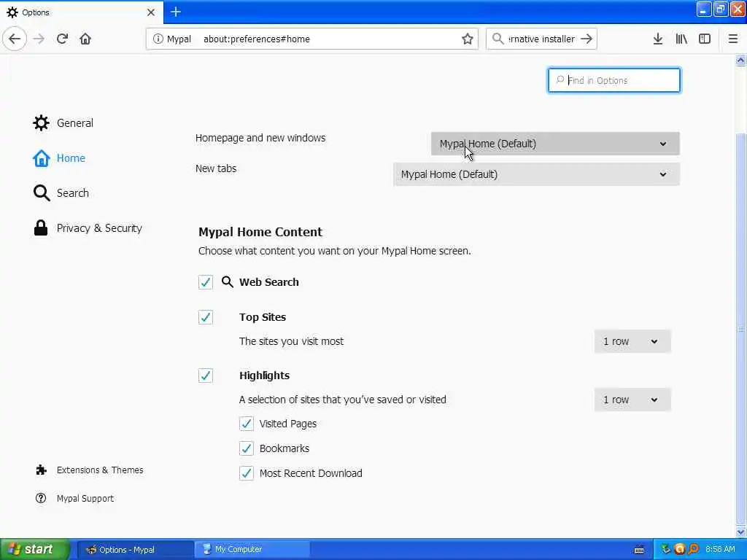This screenshot has width=747, height=560.
Task: Click the 8:58 AM taskbar clock
Action: tap(720, 550)
